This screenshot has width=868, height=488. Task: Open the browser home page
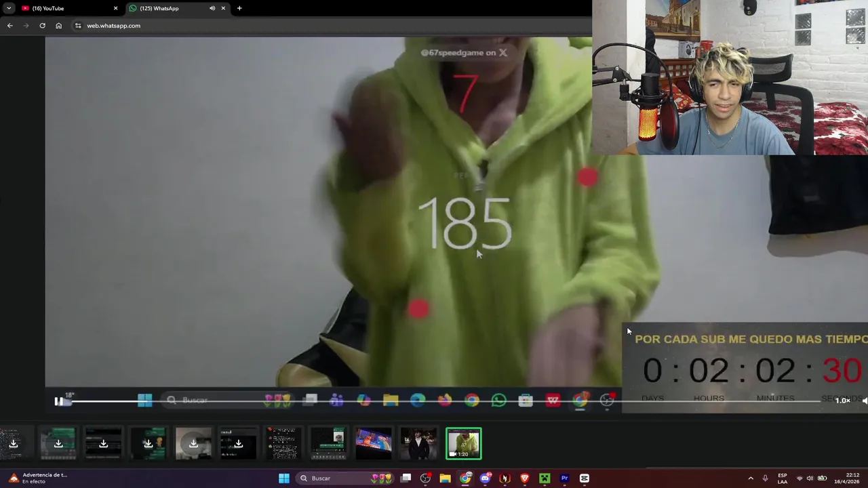point(58,26)
